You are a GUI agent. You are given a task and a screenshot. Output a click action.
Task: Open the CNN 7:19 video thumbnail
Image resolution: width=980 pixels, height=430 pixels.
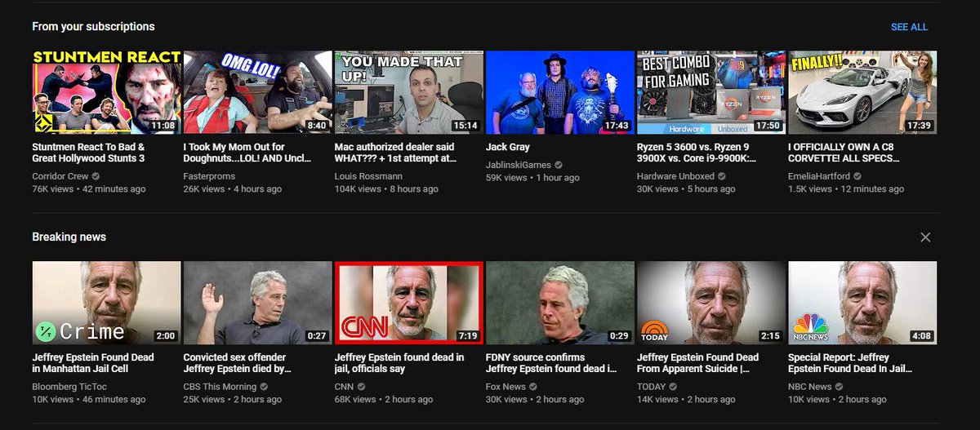(409, 303)
